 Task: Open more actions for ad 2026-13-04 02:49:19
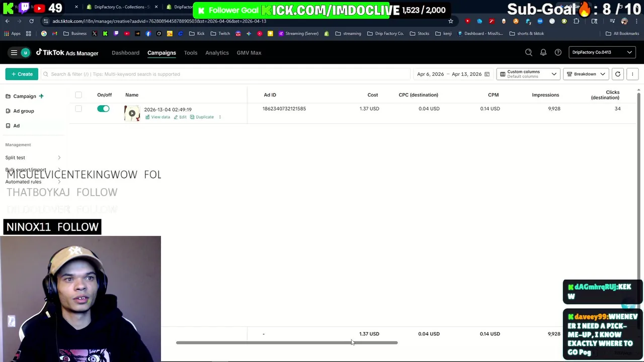(219, 117)
